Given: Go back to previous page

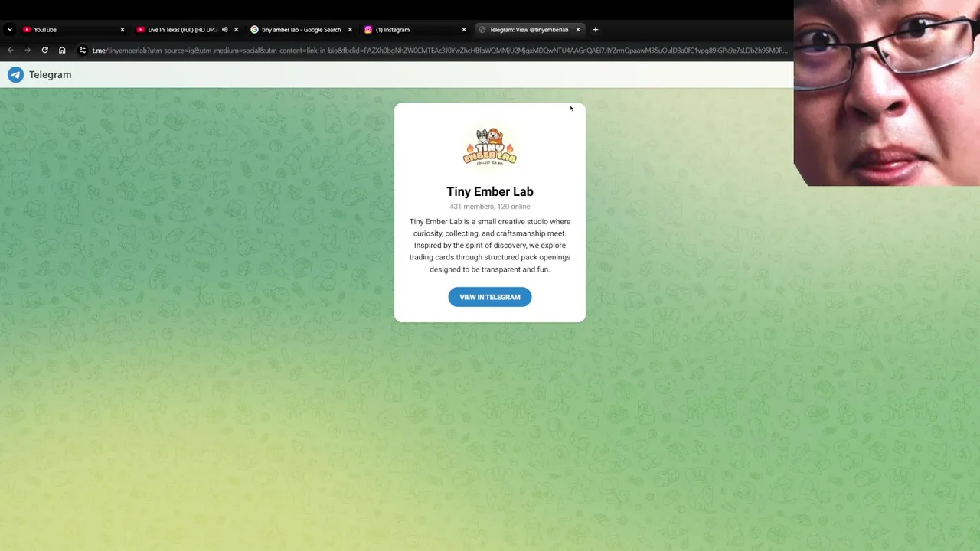Looking at the screenshot, I should coord(11,51).
